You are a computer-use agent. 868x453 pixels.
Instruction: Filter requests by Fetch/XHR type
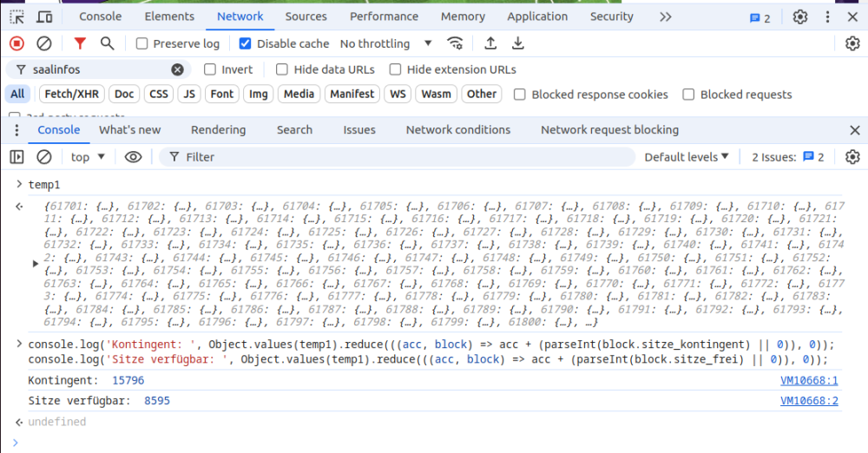71,94
